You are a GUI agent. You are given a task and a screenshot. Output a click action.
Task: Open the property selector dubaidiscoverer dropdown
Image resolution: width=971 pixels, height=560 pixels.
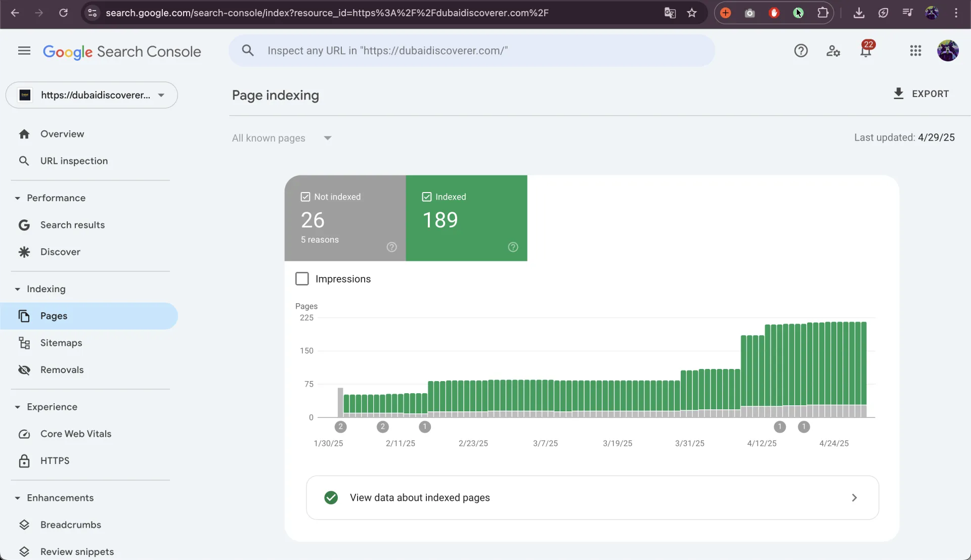[x=92, y=95]
